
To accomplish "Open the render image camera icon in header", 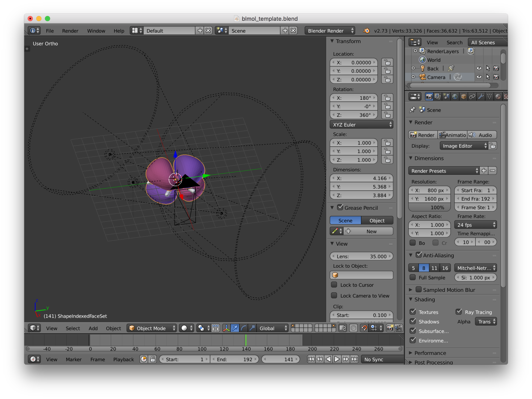I will pyautogui.click(x=389, y=328).
